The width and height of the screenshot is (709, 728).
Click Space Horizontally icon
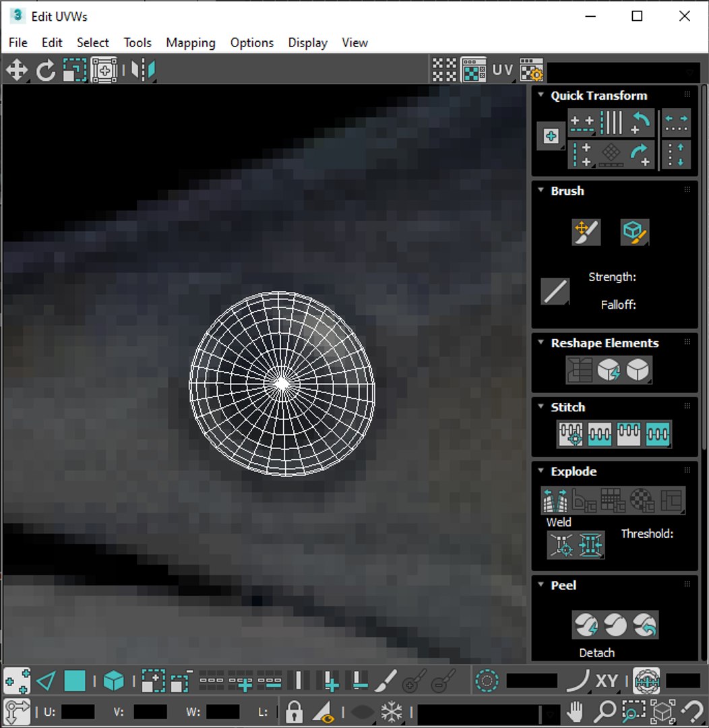tap(676, 123)
